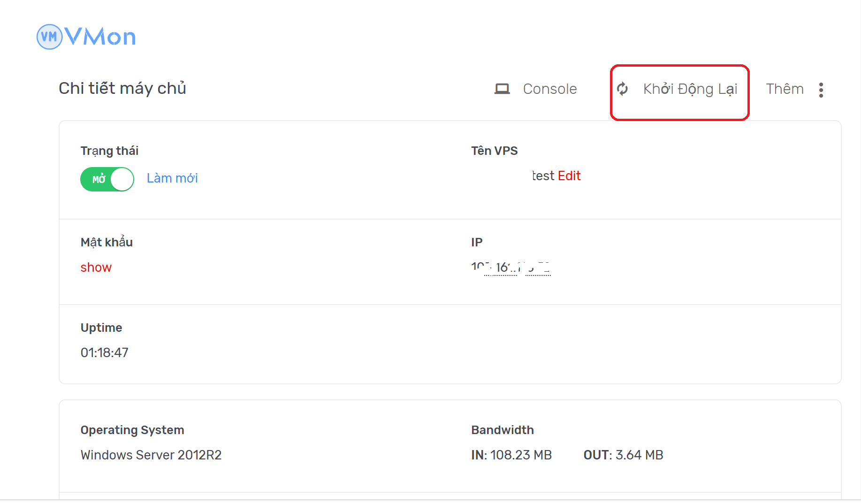Click the Làm mới refresh link
This screenshot has width=861, height=504.
[172, 178]
